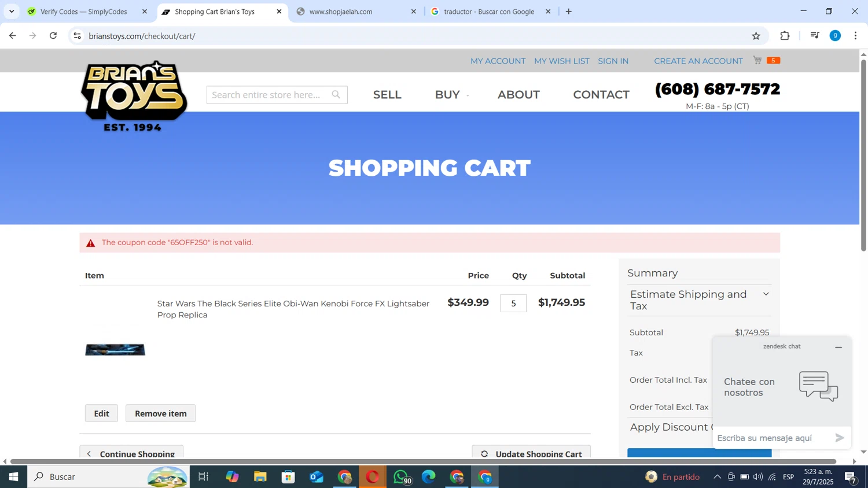Go to the CONTACT page
Viewport: 868px width, 488px height.
point(601,95)
